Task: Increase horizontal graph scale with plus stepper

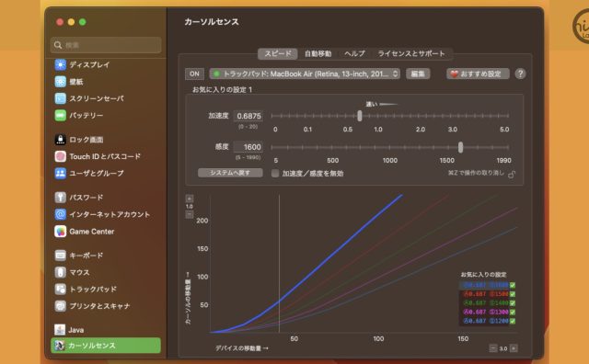Action: pos(514,348)
